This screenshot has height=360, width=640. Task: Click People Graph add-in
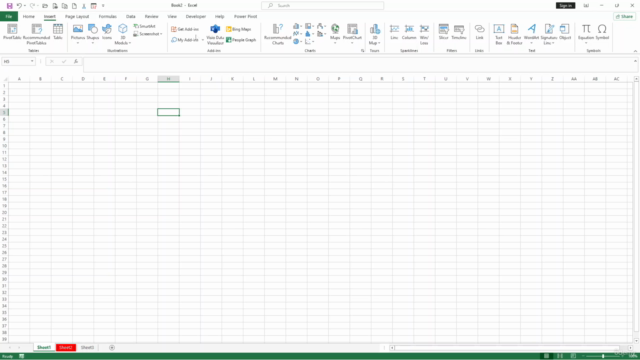tap(241, 40)
